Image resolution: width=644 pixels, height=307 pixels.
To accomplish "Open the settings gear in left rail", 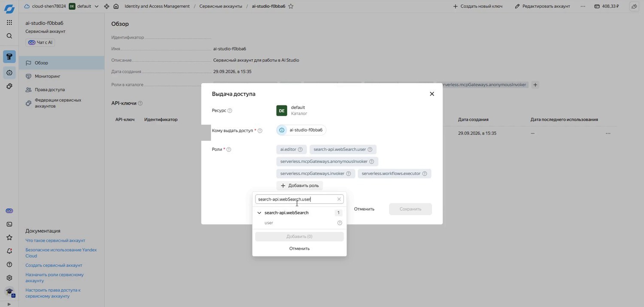I will (x=9, y=278).
